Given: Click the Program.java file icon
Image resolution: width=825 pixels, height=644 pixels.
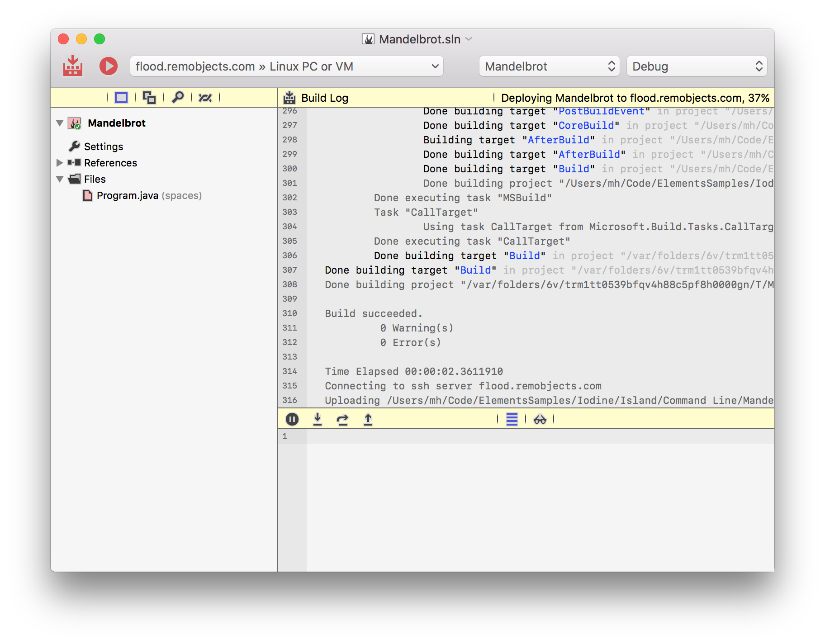Looking at the screenshot, I should point(88,195).
